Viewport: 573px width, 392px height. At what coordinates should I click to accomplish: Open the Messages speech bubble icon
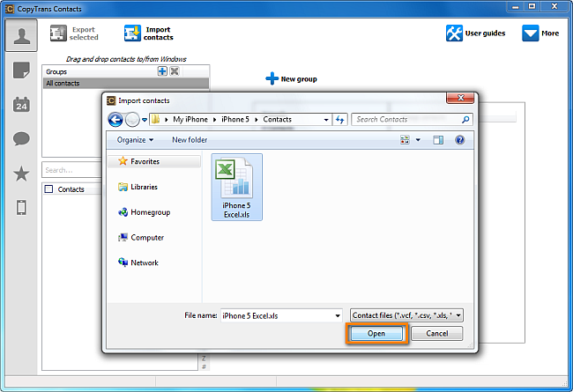pos(21,139)
